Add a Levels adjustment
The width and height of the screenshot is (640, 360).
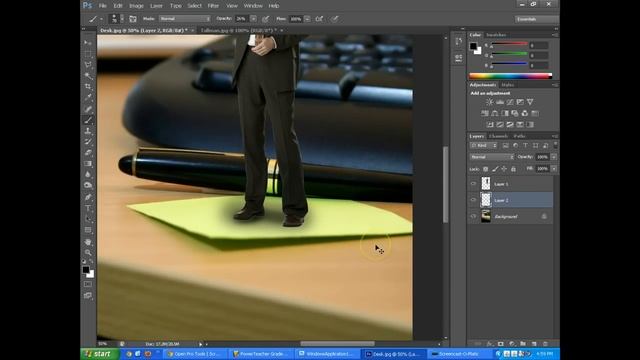[500, 102]
